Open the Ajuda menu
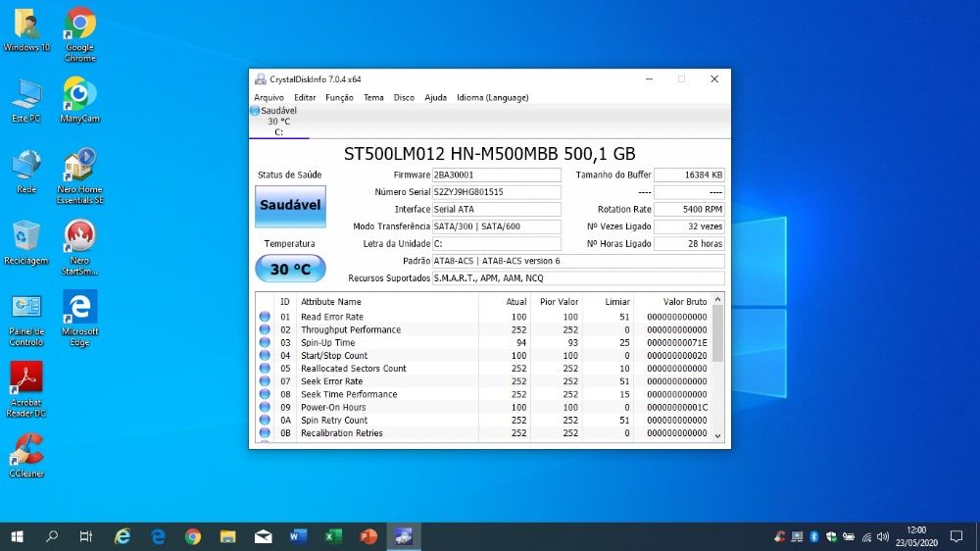The width and height of the screenshot is (980, 551). [x=436, y=98]
